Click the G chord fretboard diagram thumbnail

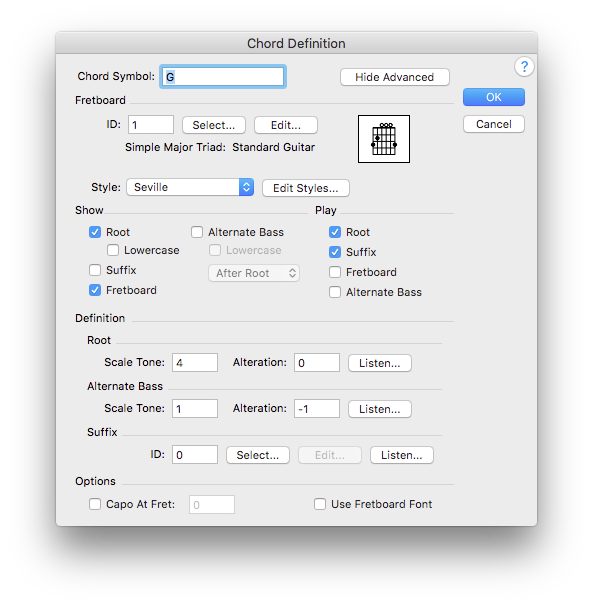pyautogui.click(x=383, y=139)
